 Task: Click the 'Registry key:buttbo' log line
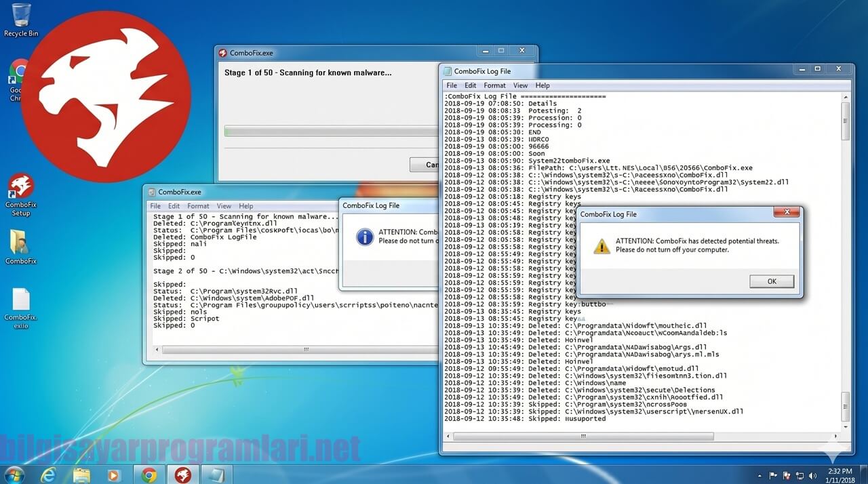(528, 304)
